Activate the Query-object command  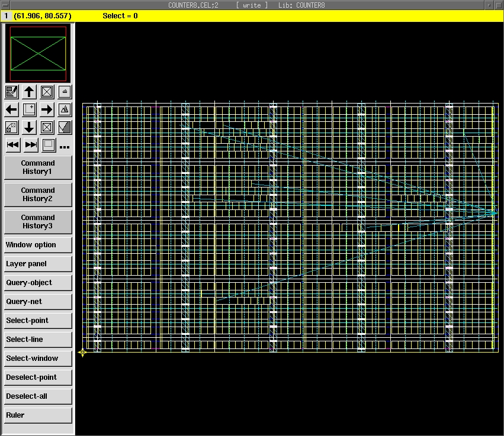pos(38,283)
